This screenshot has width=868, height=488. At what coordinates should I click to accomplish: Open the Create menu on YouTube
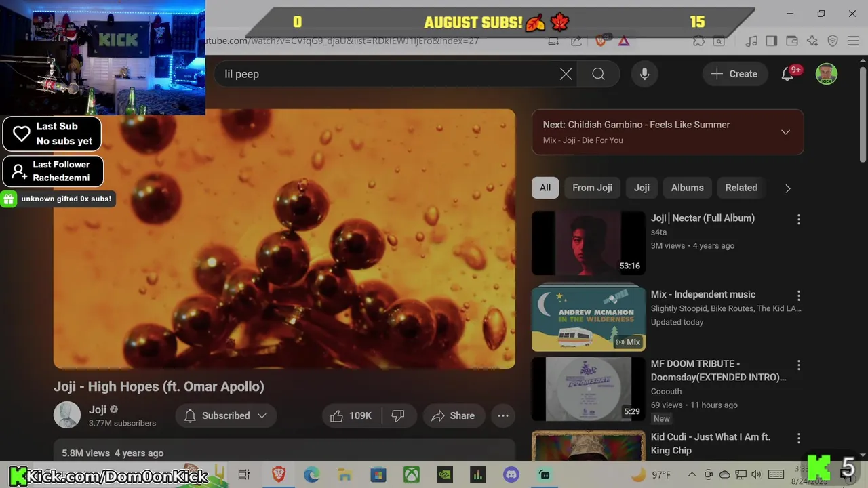pyautogui.click(x=734, y=74)
